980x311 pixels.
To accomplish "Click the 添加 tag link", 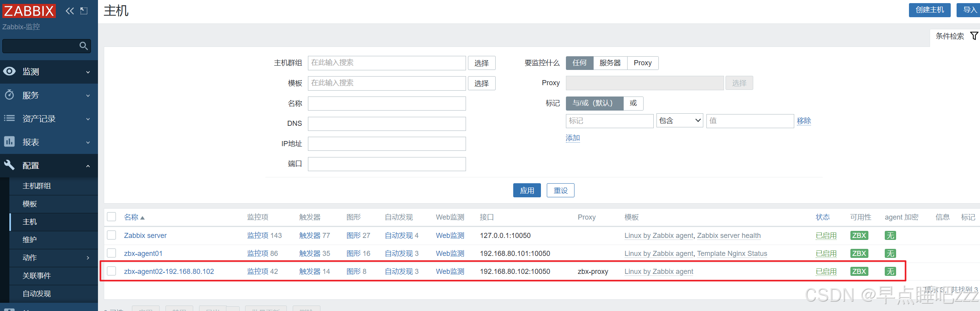I will click(573, 138).
